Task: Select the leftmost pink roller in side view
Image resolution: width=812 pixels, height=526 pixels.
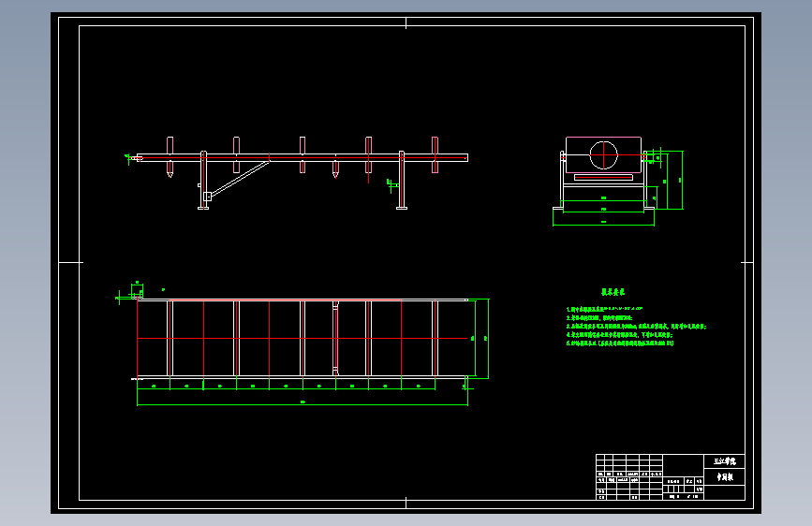Action: [x=170, y=155]
